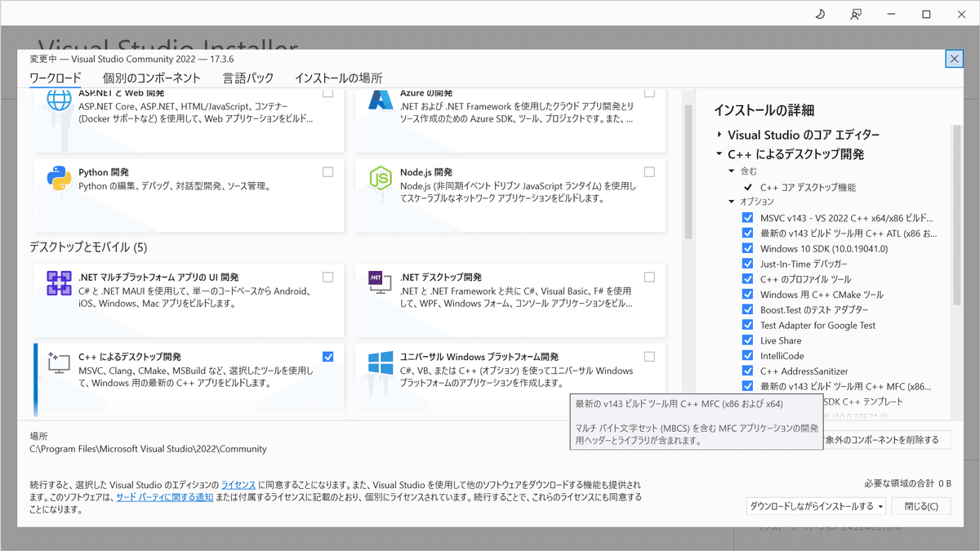Click the .NET MAUI multi-platform icon
980x551 pixels.
pyautogui.click(x=60, y=282)
